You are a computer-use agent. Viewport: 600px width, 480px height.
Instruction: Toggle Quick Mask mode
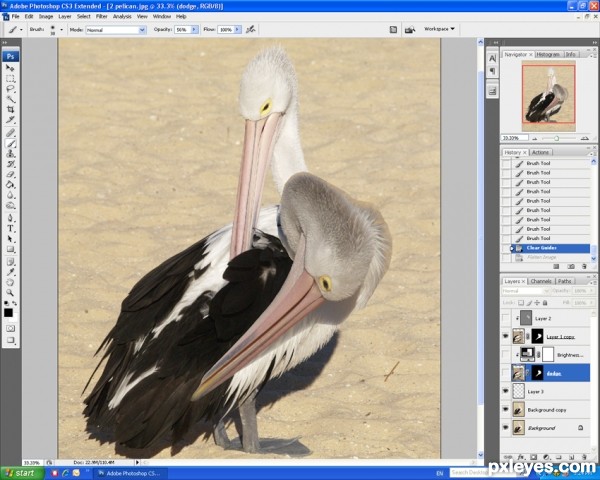[10, 328]
